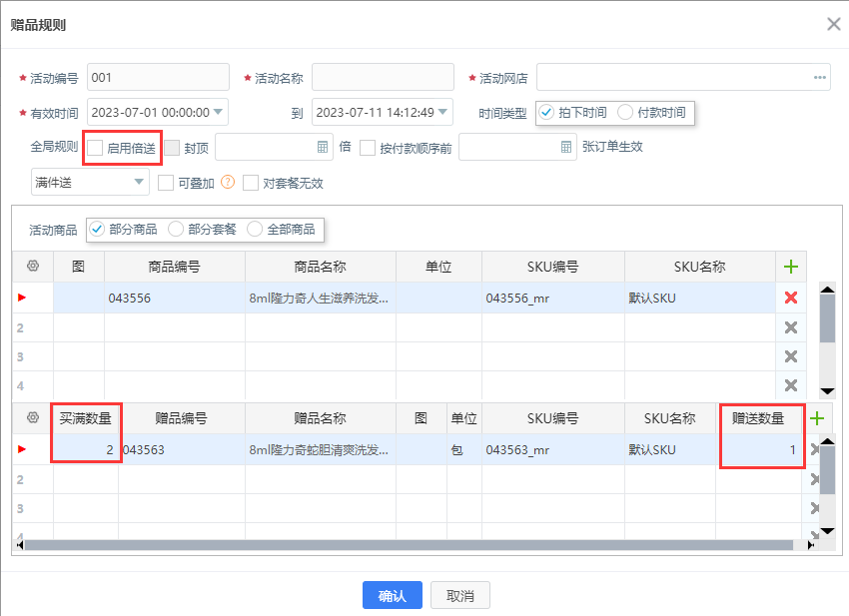Click red arrow marker on product row 043556
The height and width of the screenshot is (616, 849).
tap(22, 298)
